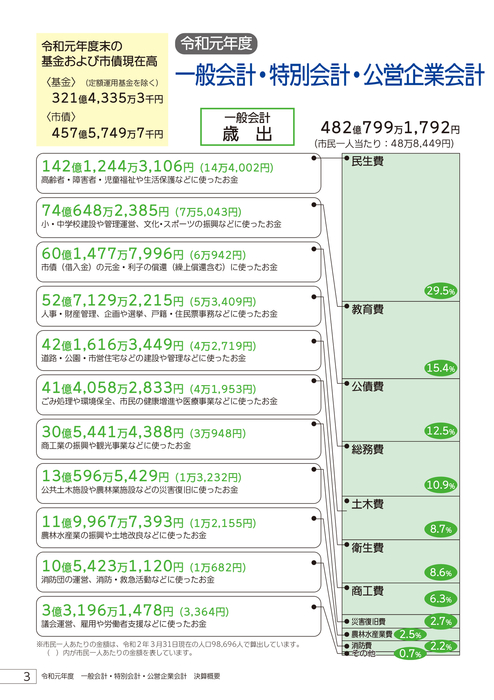Screen dimensions: 494x700
Task: Click the 74億648万2,385円 education box
Action: tap(179, 217)
